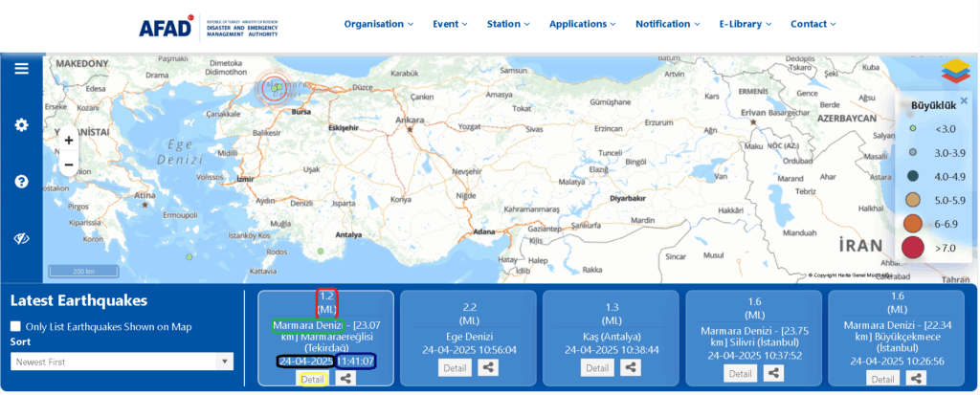Close the Büyüklük legend panel
Viewport: 980px width, 395px height.
tap(964, 100)
